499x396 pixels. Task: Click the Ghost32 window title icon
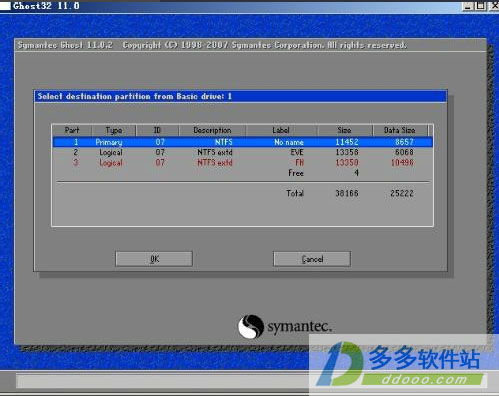point(5,6)
